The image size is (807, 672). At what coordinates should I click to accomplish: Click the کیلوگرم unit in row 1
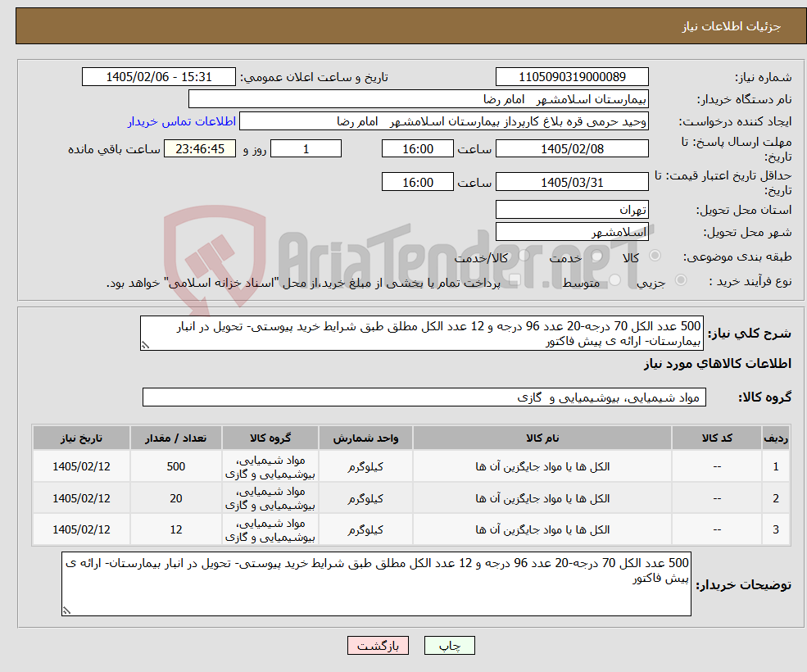[x=365, y=466]
